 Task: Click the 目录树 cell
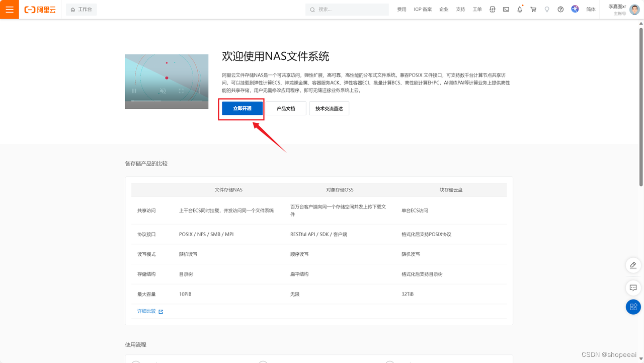[186, 274]
